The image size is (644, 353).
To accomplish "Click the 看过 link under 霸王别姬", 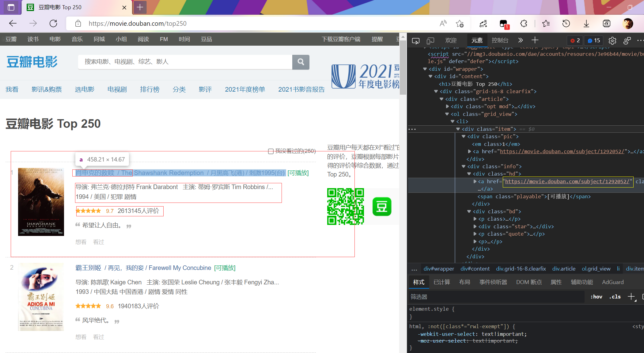I will 98,337.
